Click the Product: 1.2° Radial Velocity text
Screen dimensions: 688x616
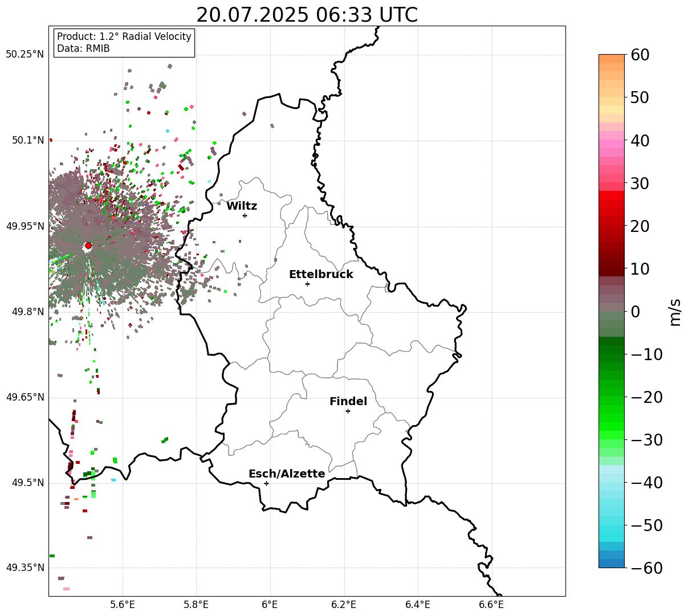tap(124, 36)
